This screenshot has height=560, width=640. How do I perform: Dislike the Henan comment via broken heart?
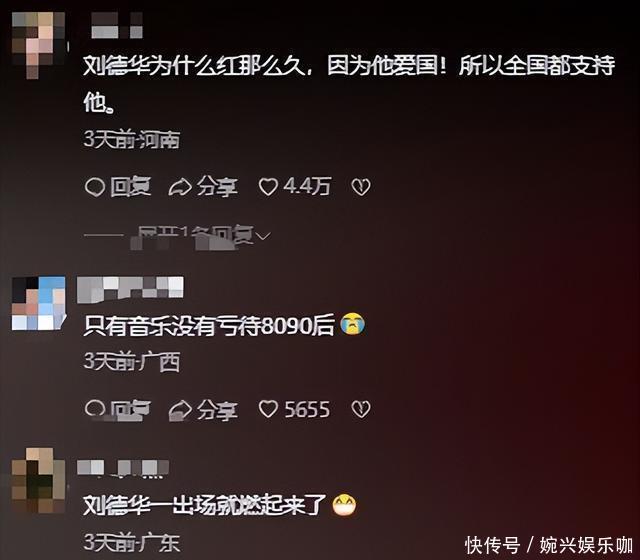tap(361, 187)
